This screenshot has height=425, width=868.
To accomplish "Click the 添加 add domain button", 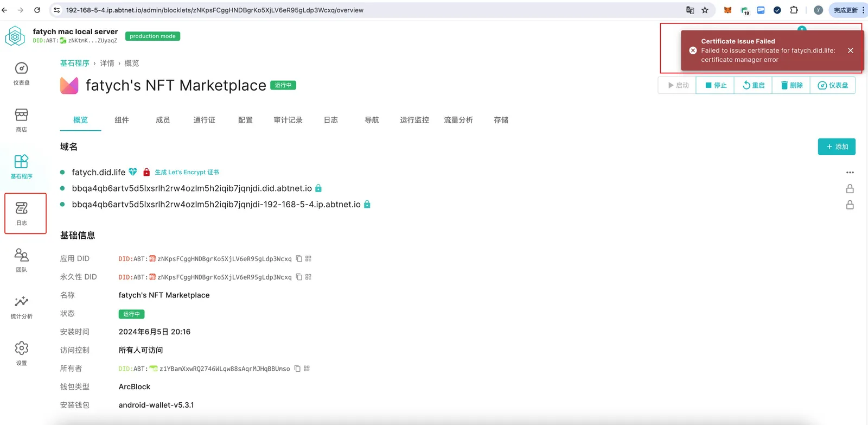I will (x=837, y=147).
